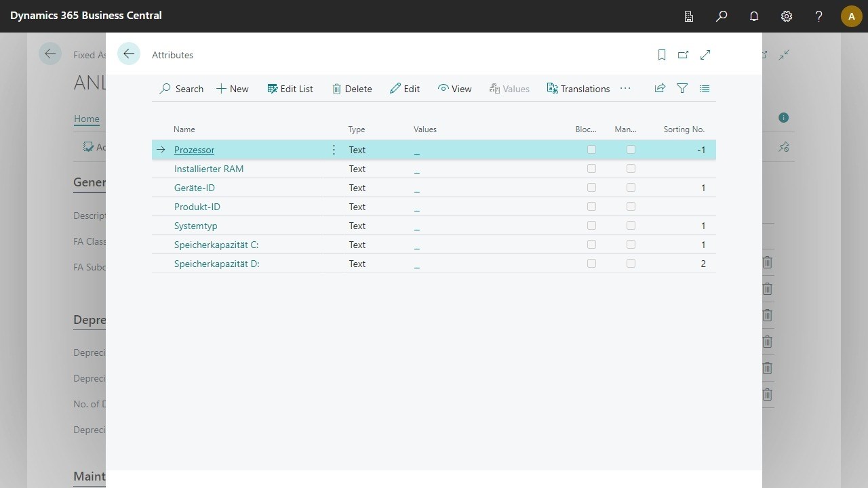868x488 pixels.
Task: Enable the Blocked checkbox for Prozessor
Action: click(591, 149)
